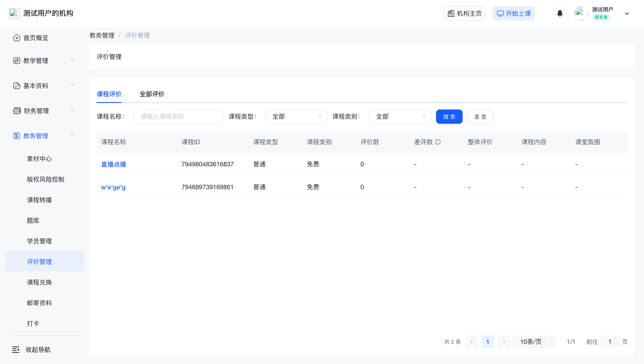Switch to 全部评价 tab
The height and width of the screenshot is (364, 644).
152,94
